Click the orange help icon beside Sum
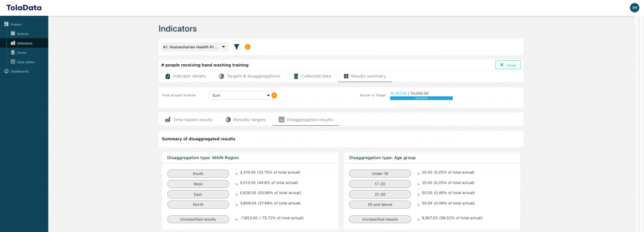This screenshot has height=232, width=644. (274, 96)
